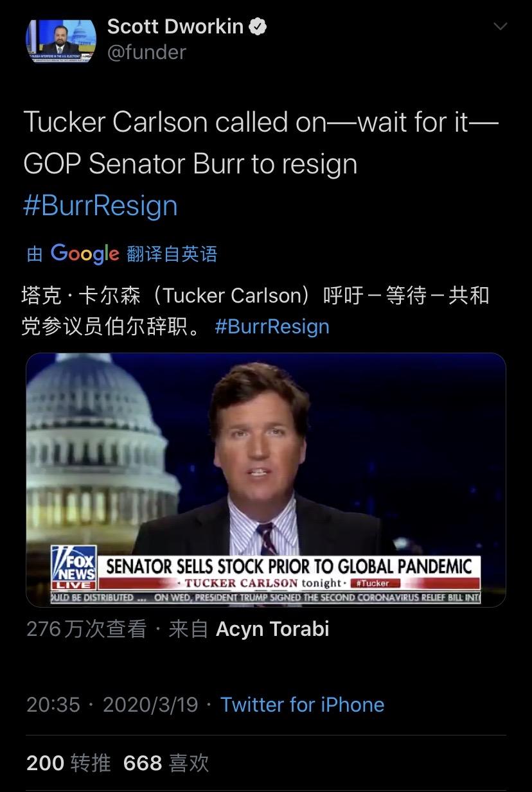Tap the original English tweet text
Screen dimensions: 532x792
point(261,143)
